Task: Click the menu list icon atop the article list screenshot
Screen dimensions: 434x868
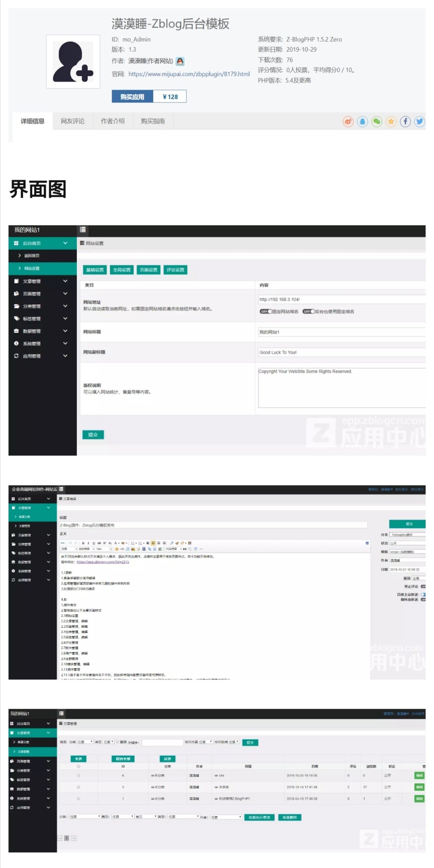Action: pos(61,713)
